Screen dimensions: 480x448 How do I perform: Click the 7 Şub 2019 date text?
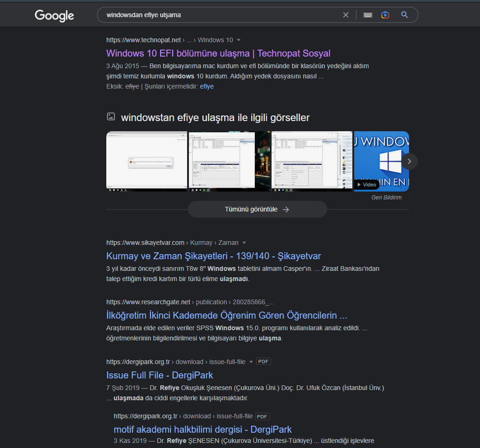point(123,388)
